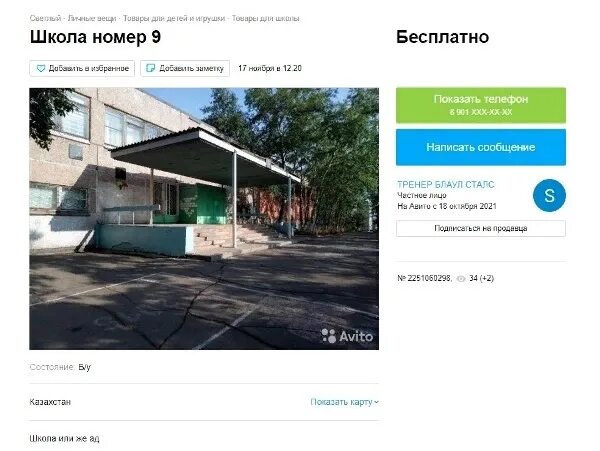600x451 pixels.
Task: Go to Светлый breadcrumb
Action: 45,18
